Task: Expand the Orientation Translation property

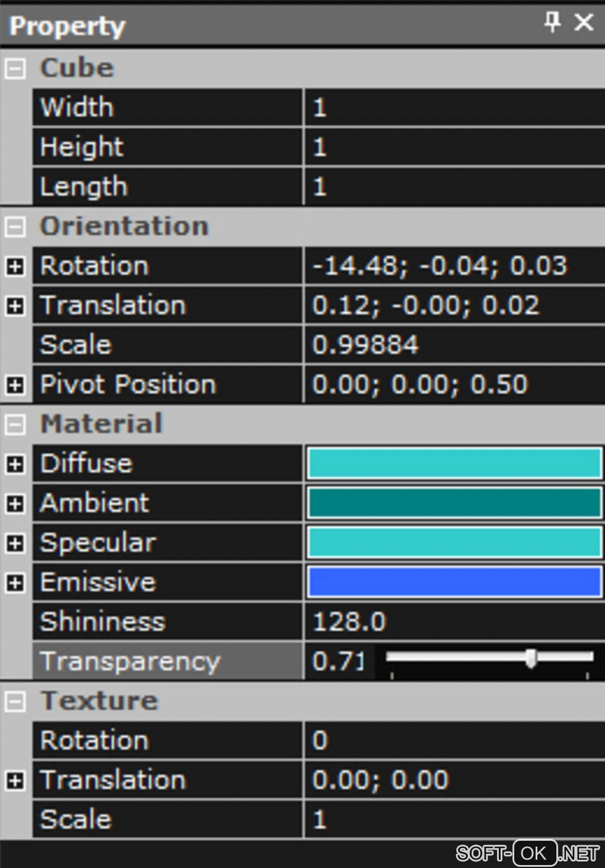Action: coord(15,306)
